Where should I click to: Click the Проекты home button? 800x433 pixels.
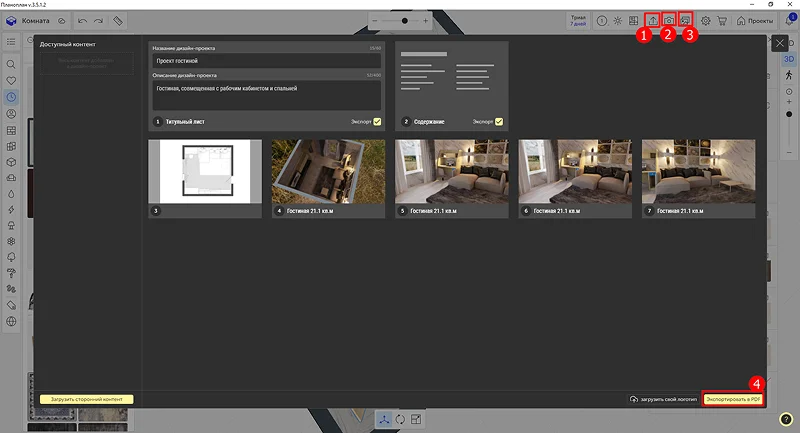[x=755, y=21]
